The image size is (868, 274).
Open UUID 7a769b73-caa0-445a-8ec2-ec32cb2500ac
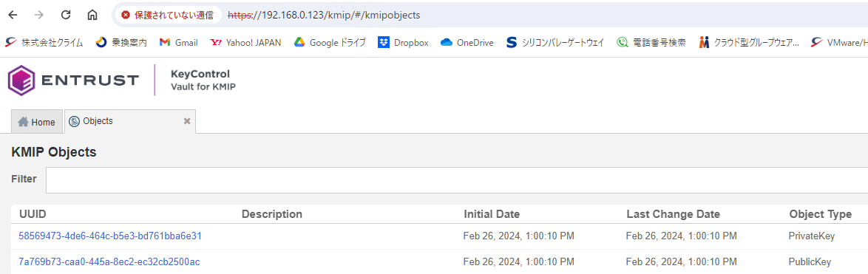coord(109,261)
